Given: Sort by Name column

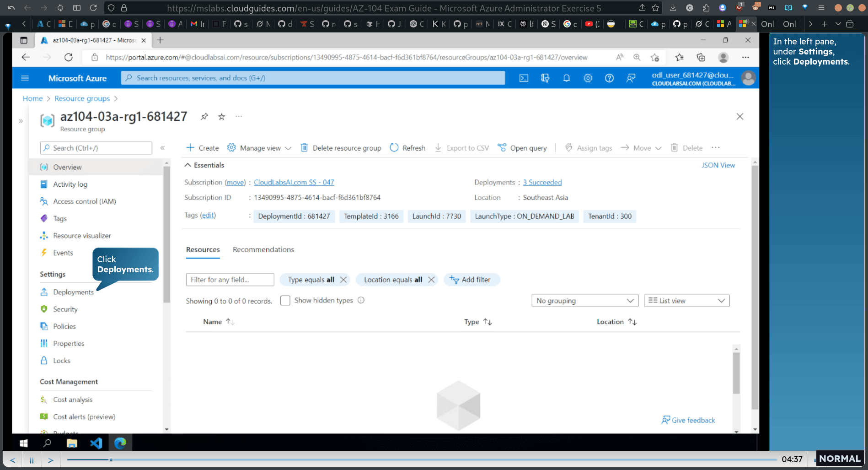Looking at the screenshot, I should [x=219, y=322].
